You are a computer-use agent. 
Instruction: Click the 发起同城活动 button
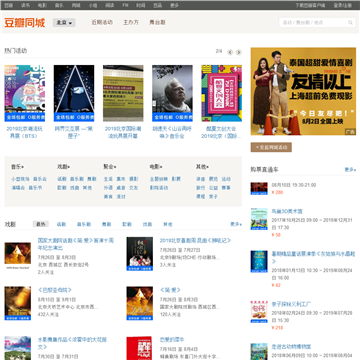(271, 147)
